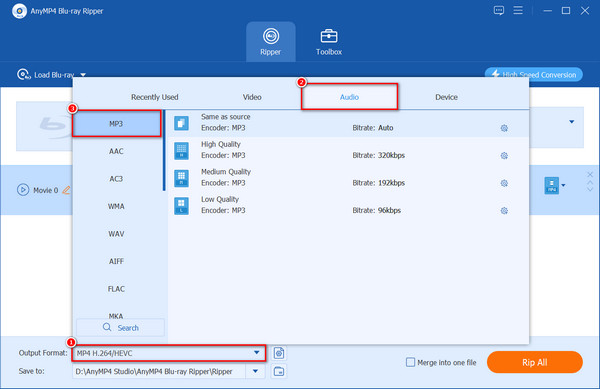The height and width of the screenshot is (389, 600).
Task: Open settings gear for Same as source
Action: pos(504,128)
